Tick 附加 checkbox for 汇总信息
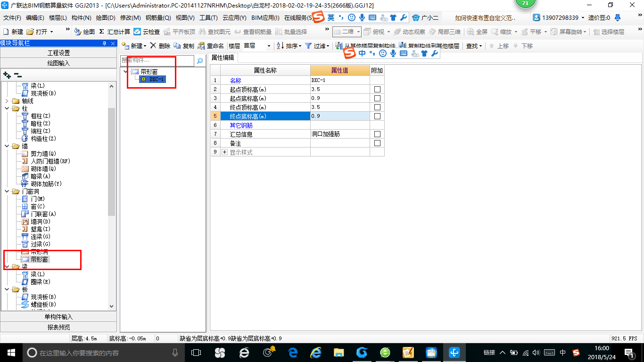 coord(377,134)
